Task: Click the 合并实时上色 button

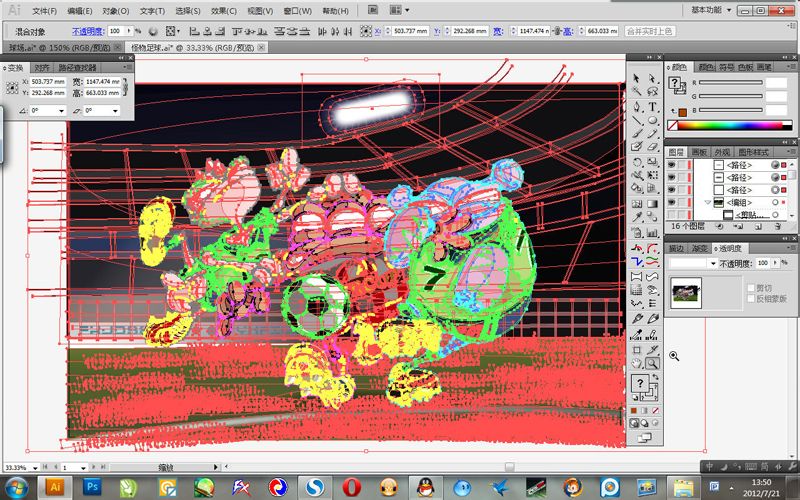Action: pyautogui.click(x=649, y=31)
